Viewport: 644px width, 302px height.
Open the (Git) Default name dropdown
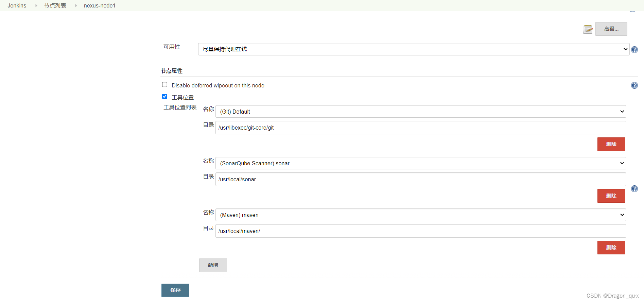[x=421, y=112]
